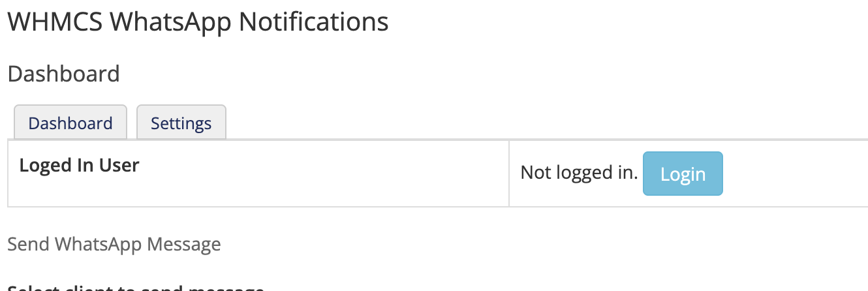This screenshot has height=291, width=868.
Task: Open the Settings tab
Action: coord(181,123)
